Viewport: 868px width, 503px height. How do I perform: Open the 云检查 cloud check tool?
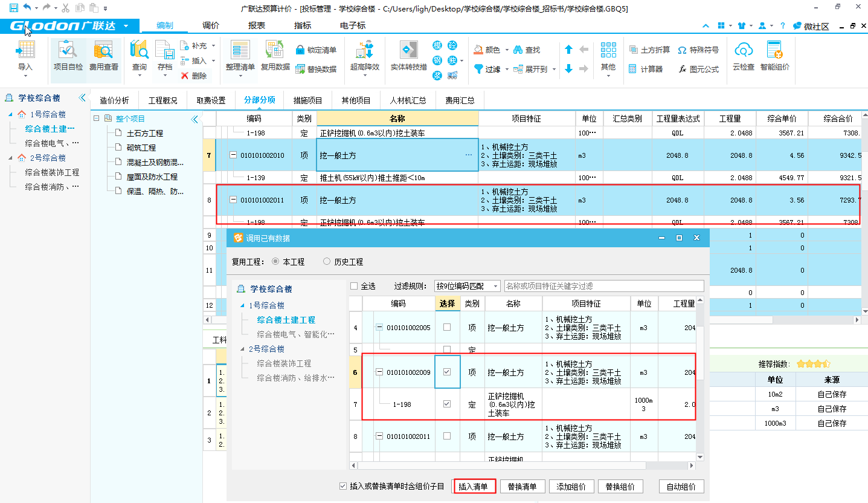[744, 51]
